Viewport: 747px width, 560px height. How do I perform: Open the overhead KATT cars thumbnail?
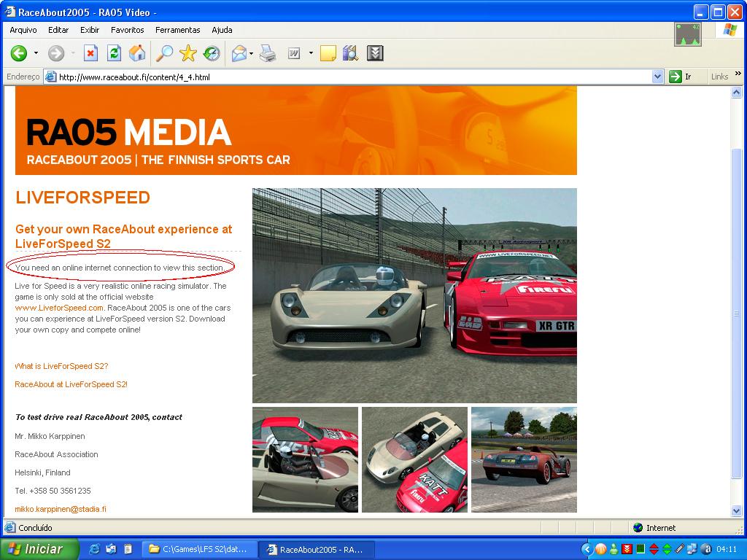[x=414, y=459]
